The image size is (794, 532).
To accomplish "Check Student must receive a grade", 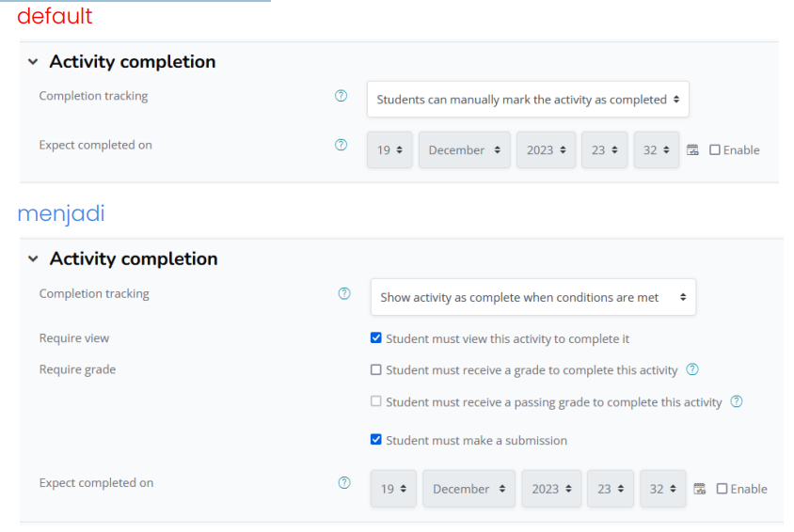I will (x=376, y=370).
